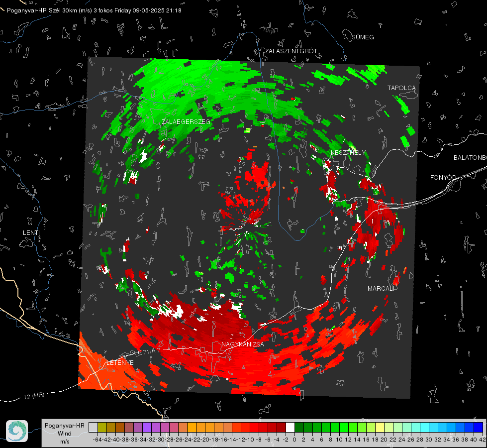Click the MARCALI city label
The width and height of the screenshot is (487, 448).
coord(381,289)
